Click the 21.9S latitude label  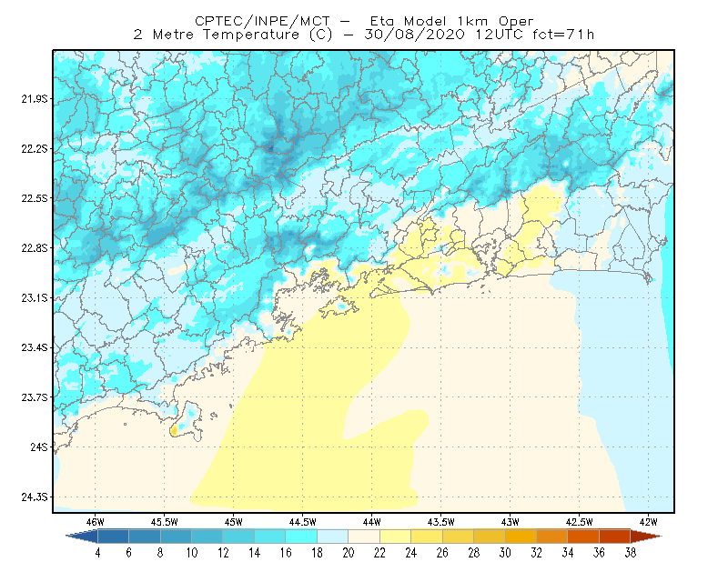pos(34,99)
